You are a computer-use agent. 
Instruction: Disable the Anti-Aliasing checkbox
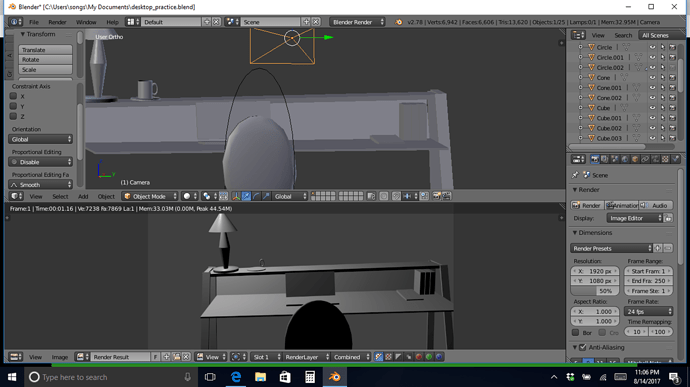583,347
